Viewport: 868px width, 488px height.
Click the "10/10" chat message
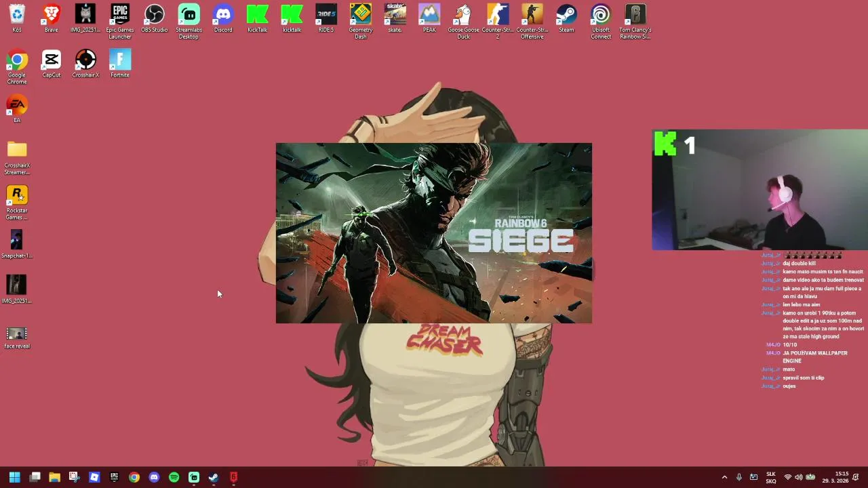click(x=789, y=345)
